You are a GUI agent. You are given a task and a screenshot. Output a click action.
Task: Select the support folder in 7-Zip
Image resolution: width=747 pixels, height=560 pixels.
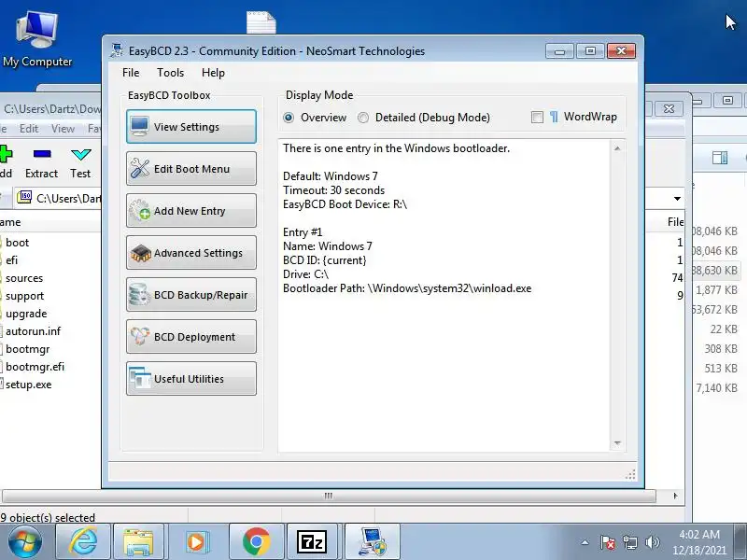click(25, 296)
